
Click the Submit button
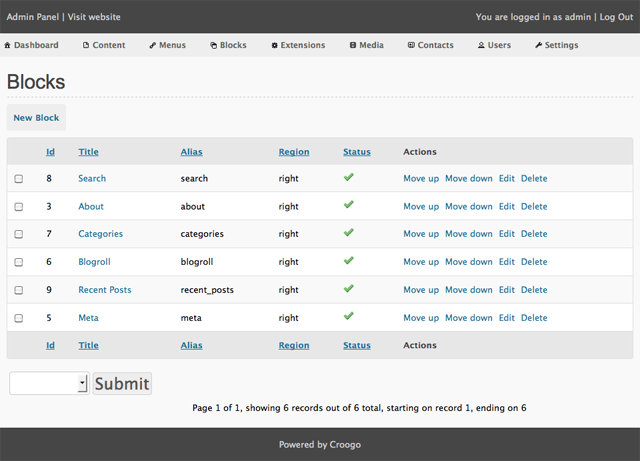point(122,383)
